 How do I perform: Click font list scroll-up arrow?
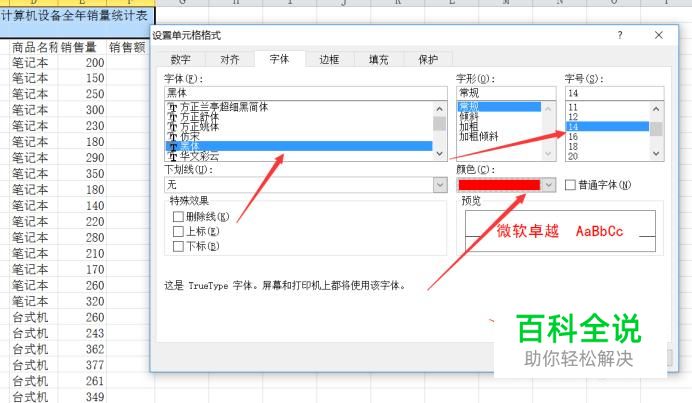tap(440, 109)
